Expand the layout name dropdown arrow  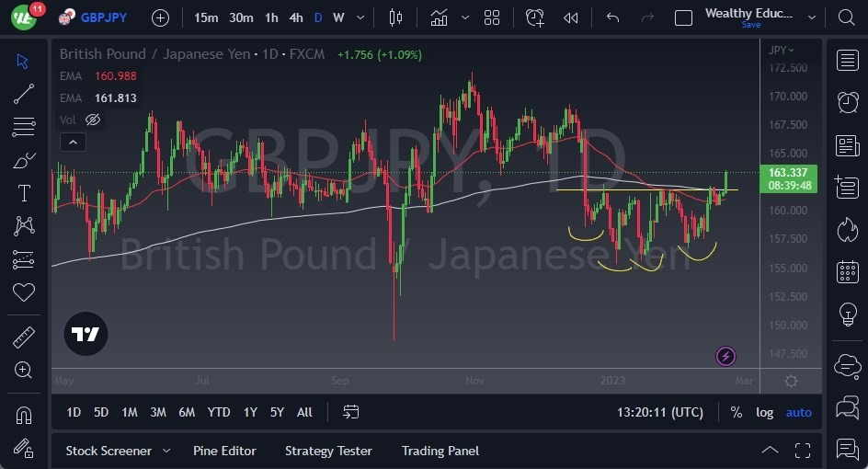pos(812,17)
